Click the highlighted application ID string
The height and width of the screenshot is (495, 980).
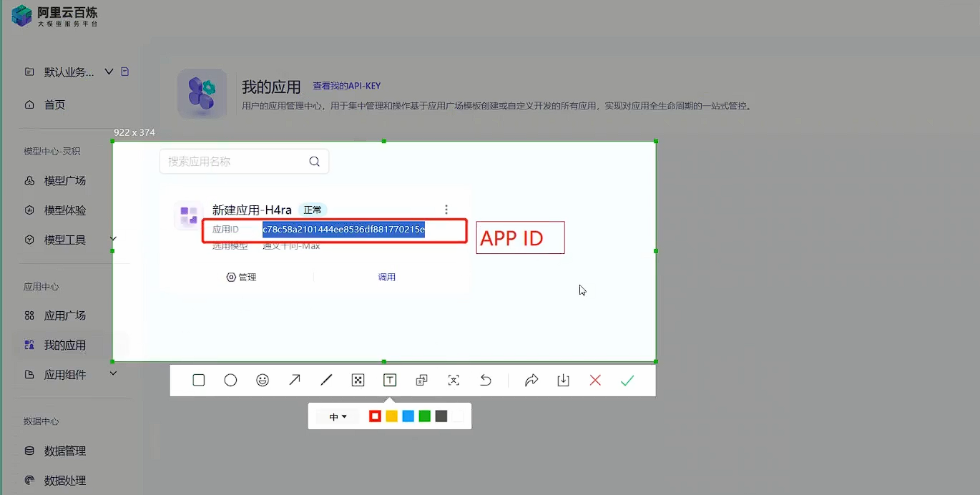pos(343,230)
